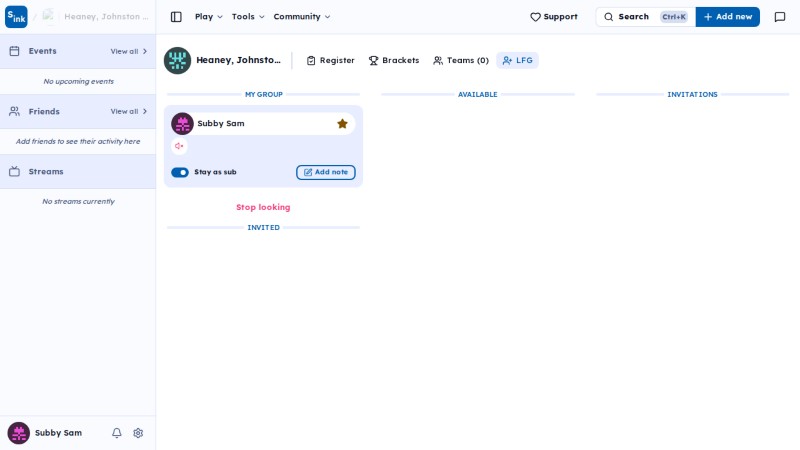The image size is (800, 450).
Task: Expand the Community menu
Action: [302, 16]
